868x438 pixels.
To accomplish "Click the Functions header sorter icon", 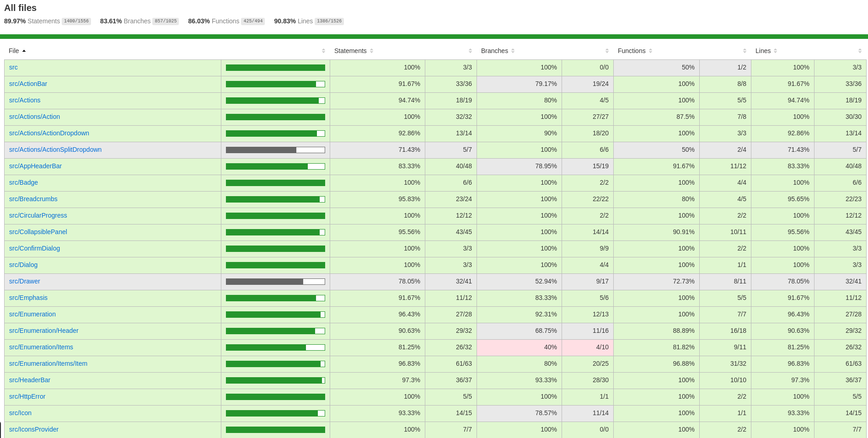I will click(652, 51).
